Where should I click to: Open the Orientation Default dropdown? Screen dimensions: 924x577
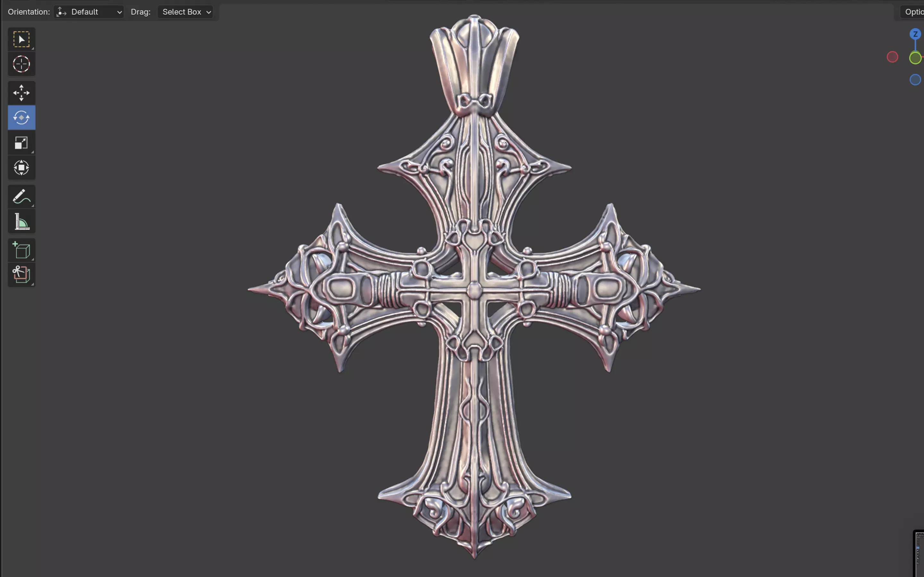coord(89,12)
